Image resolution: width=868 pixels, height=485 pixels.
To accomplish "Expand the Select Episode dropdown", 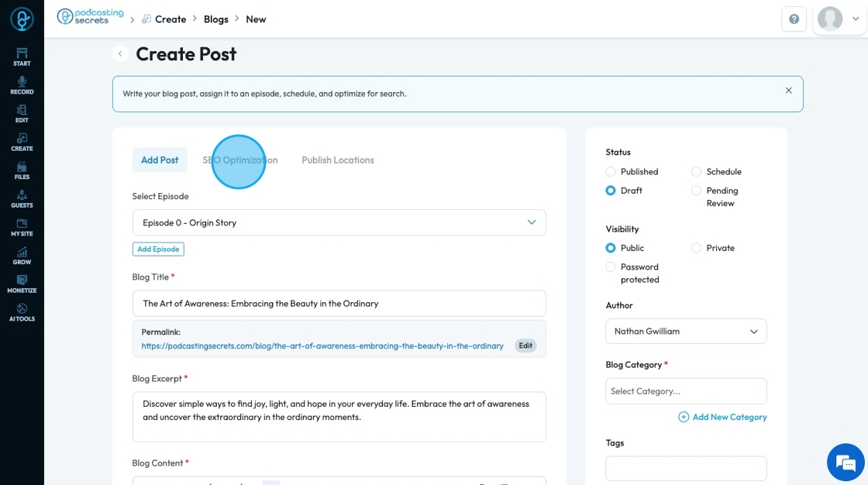I will 339,222.
